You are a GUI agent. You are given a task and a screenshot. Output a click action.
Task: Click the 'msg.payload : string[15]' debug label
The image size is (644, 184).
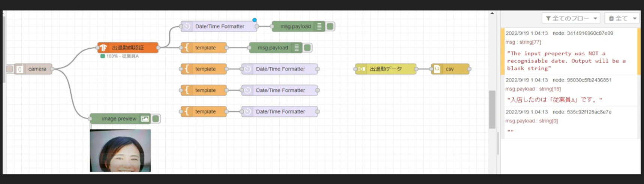point(533,89)
